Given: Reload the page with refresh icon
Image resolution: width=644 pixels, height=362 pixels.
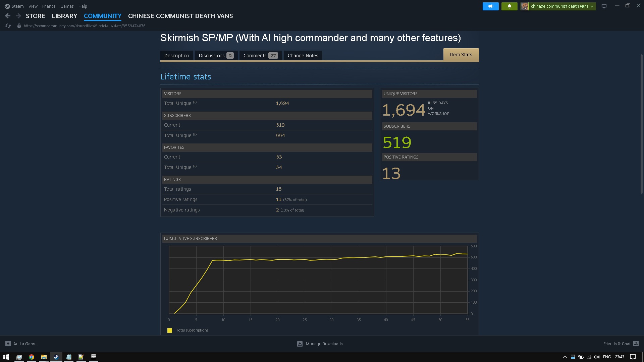Looking at the screenshot, I should (8, 26).
